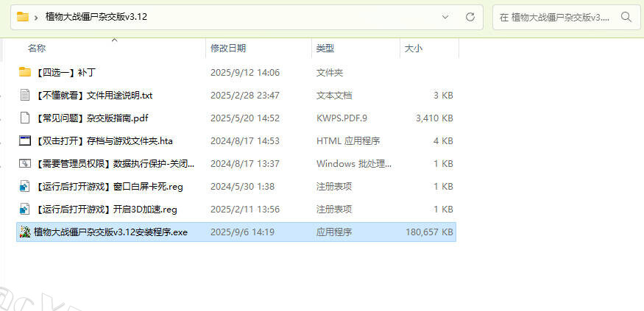Click the 补丁 folder icon
This screenshot has width=644, height=311.
tap(24, 73)
